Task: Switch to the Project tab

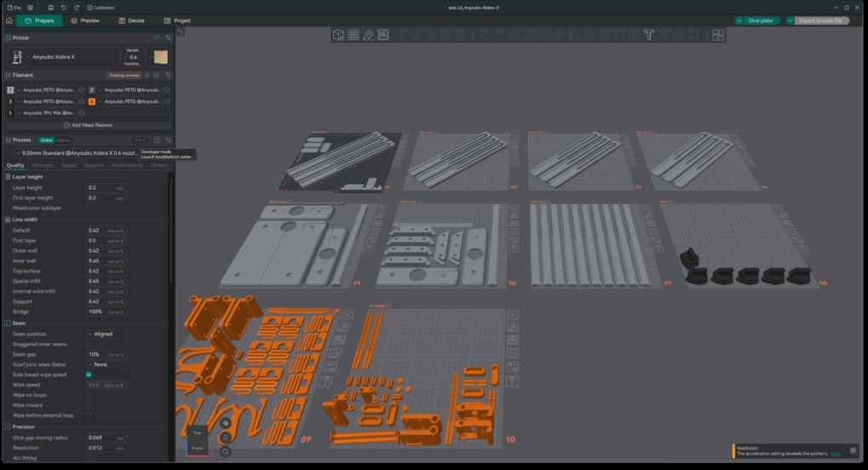Action: 177,20
